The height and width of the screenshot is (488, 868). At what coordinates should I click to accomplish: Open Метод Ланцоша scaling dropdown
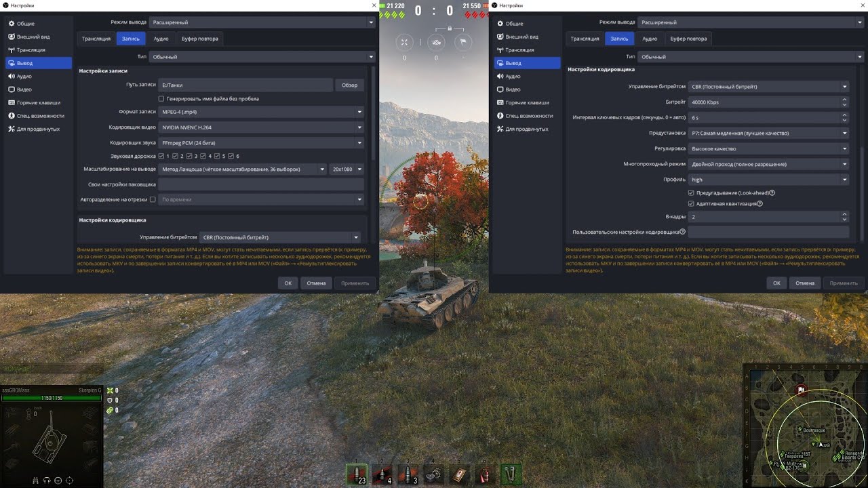coord(243,169)
